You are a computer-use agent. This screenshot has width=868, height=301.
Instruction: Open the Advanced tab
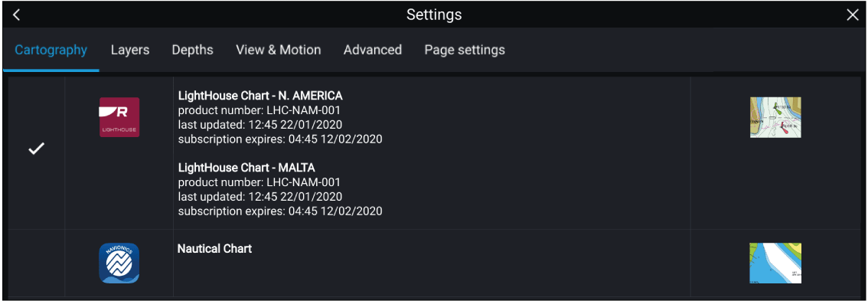pyautogui.click(x=373, y=50)
